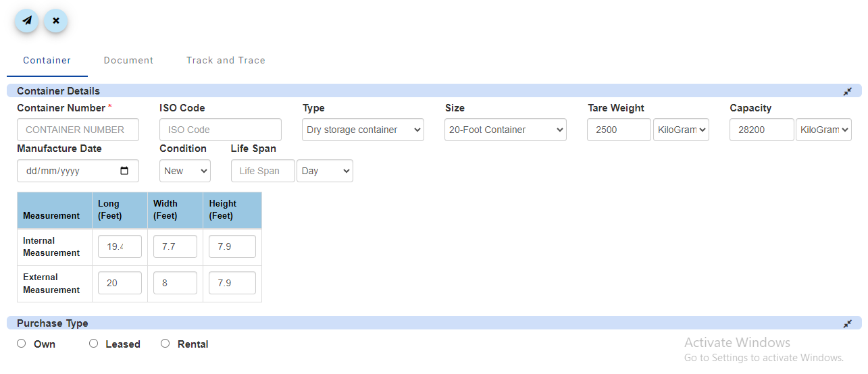Switch to the Document tab
This screenshot has width=868, height=374.
click(x=128, y=60)
